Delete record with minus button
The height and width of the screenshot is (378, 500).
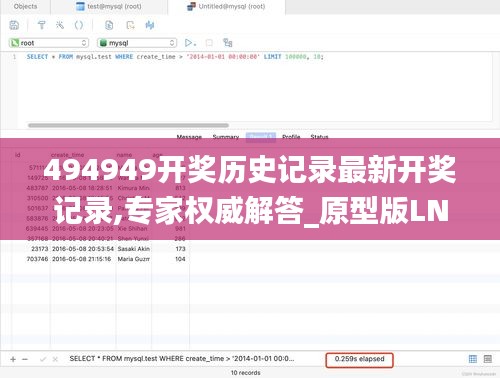tap(25, 359)
